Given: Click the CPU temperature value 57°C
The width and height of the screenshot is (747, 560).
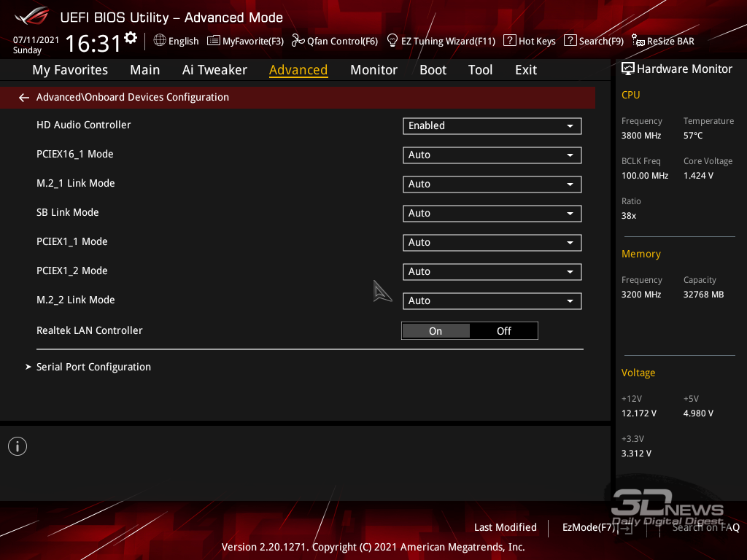Looking at the screenshot, I should (693, 136).
